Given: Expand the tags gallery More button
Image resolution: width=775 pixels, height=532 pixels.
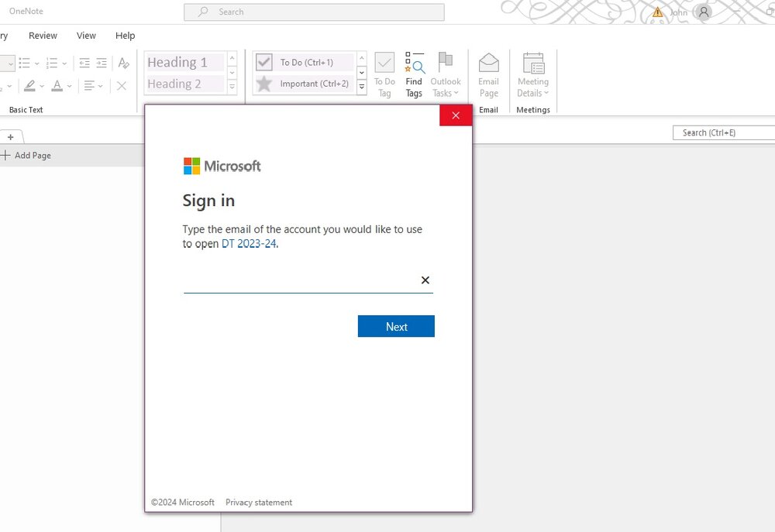Looking at the screenshot, I should (362, 87).
